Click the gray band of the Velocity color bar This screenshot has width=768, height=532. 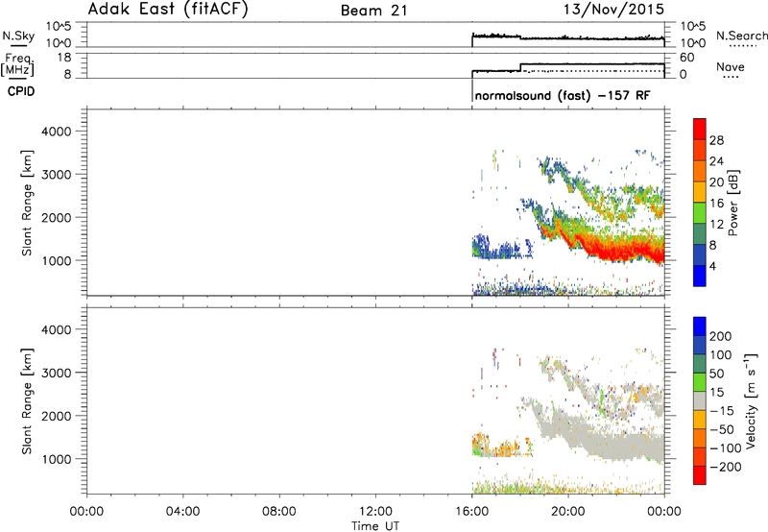700,401
